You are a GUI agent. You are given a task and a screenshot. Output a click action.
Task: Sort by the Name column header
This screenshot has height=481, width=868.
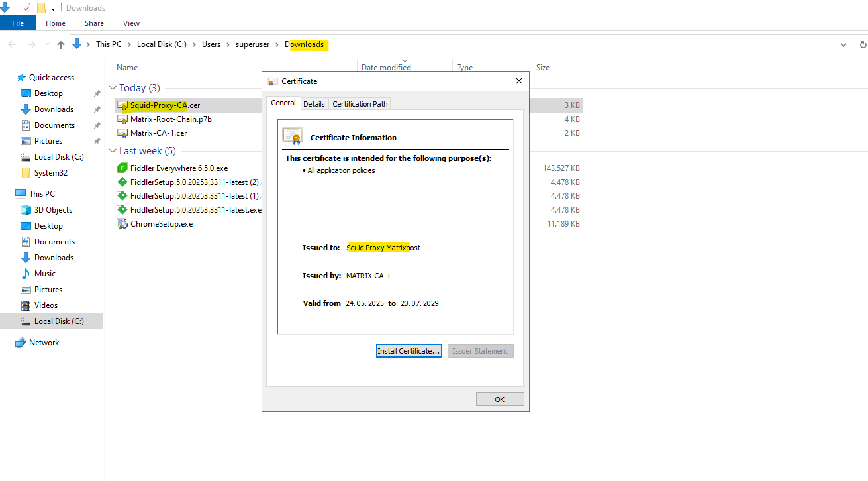[x=127, y=68]
